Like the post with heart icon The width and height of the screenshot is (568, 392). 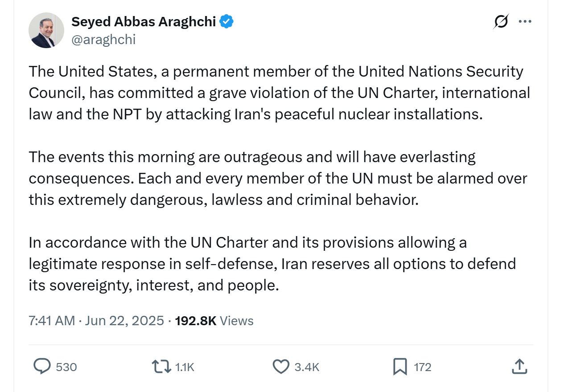[x=281, y=367]
